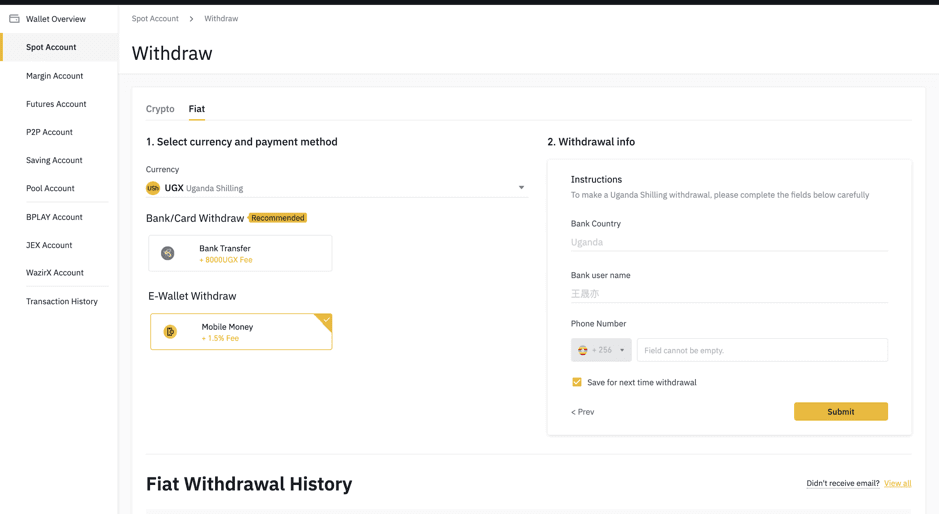939x514 pixels.
Task: Toggle Save for next time withdrawal
Action: [x=577, y=382]
